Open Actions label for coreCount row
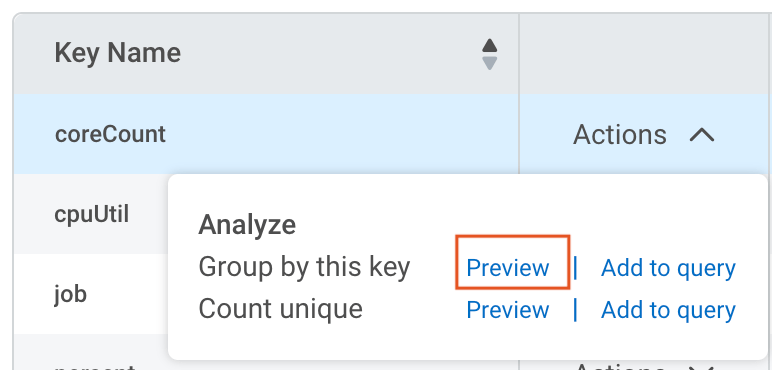The image size is (772, 370). point(620,134)
